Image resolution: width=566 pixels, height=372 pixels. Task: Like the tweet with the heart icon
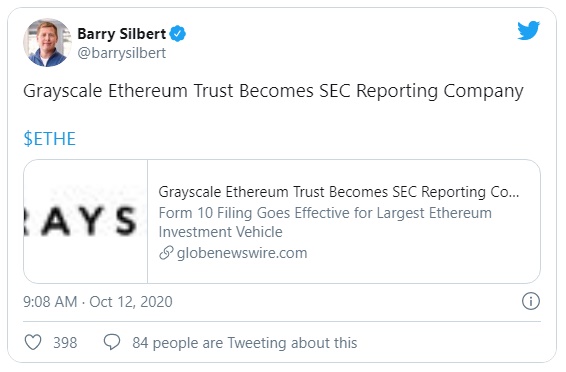point(33,342)
